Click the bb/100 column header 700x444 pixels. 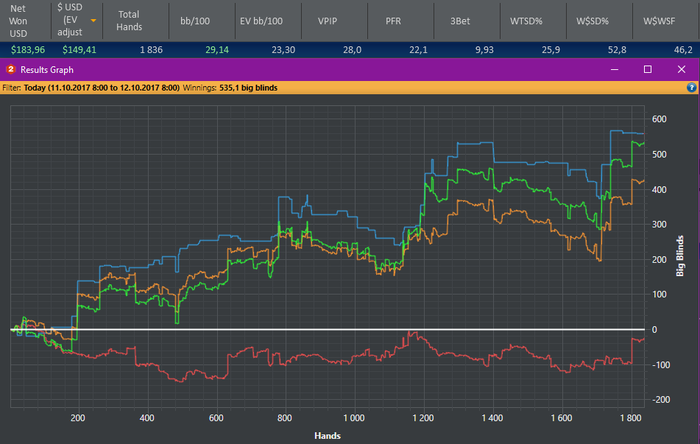195,21
